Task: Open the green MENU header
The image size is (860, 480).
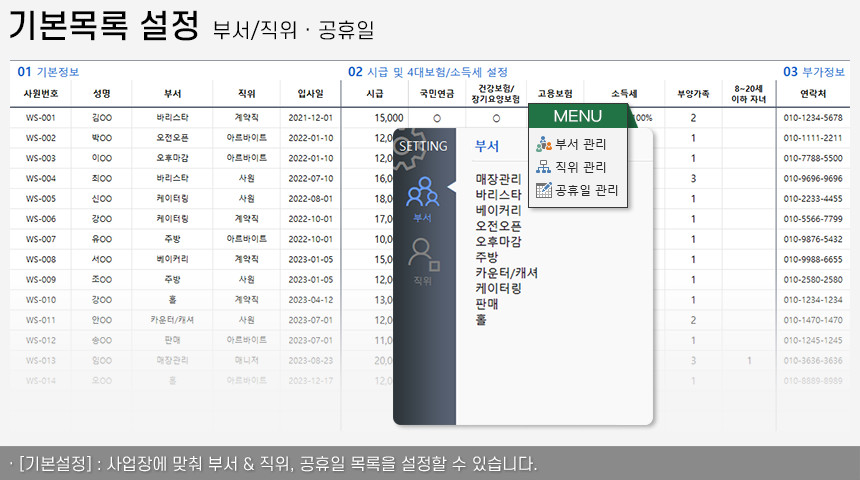Action: (x=577, y=116)
